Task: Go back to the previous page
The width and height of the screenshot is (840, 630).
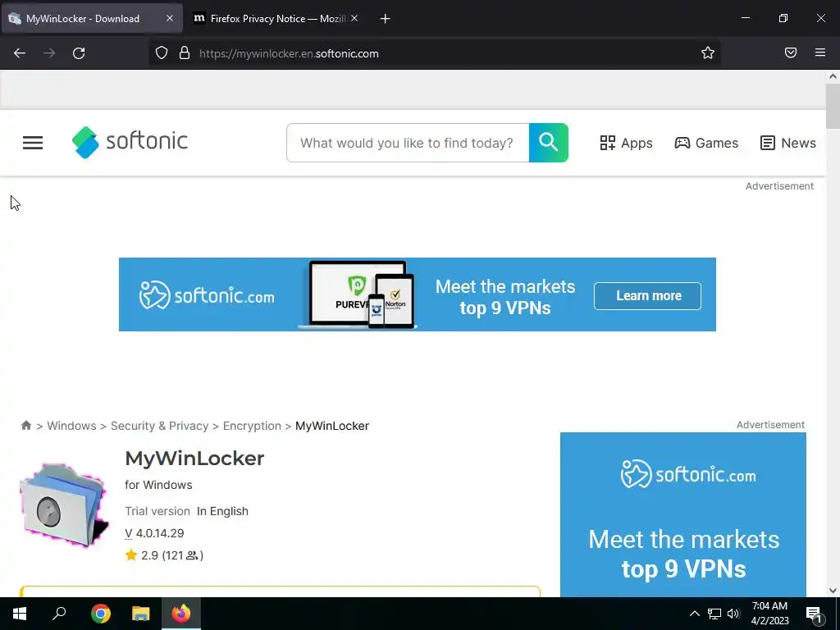Action: tap(20, 53)
